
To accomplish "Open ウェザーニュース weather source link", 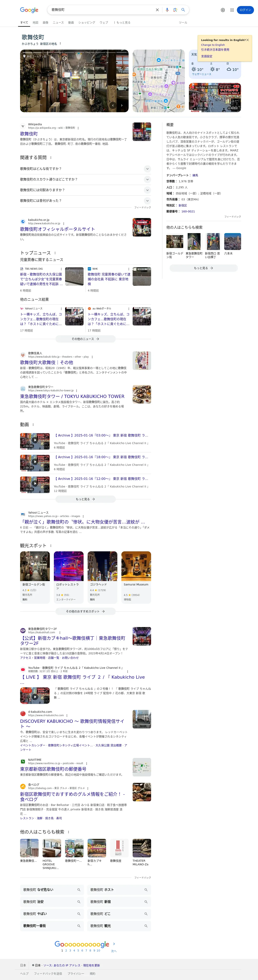I will 202,74.
